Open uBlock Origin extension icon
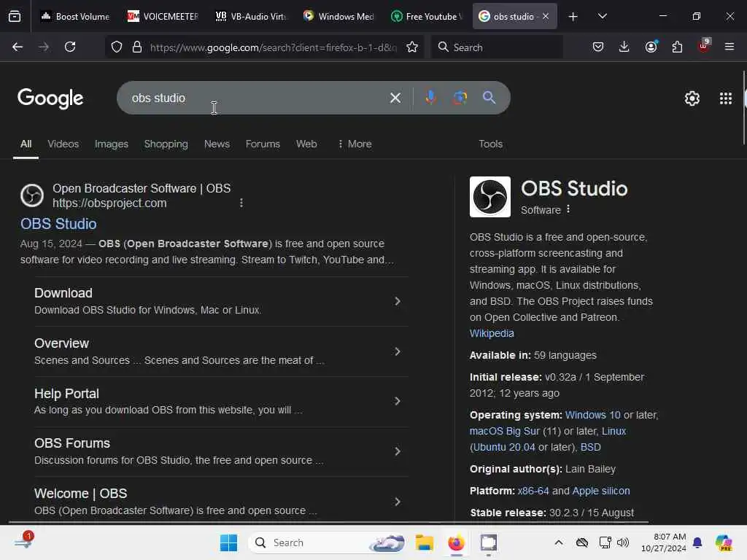The width and height of the screenshot is (747, 560). (704, 46)
